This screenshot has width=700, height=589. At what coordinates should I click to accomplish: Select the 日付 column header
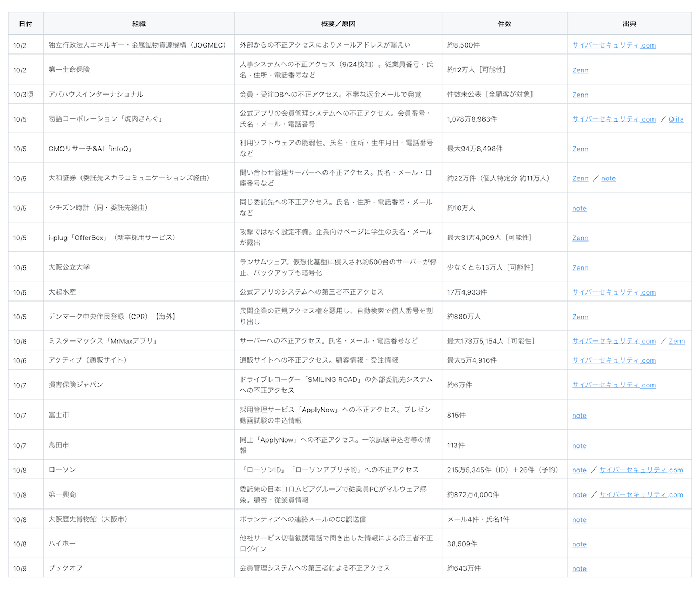26,24
